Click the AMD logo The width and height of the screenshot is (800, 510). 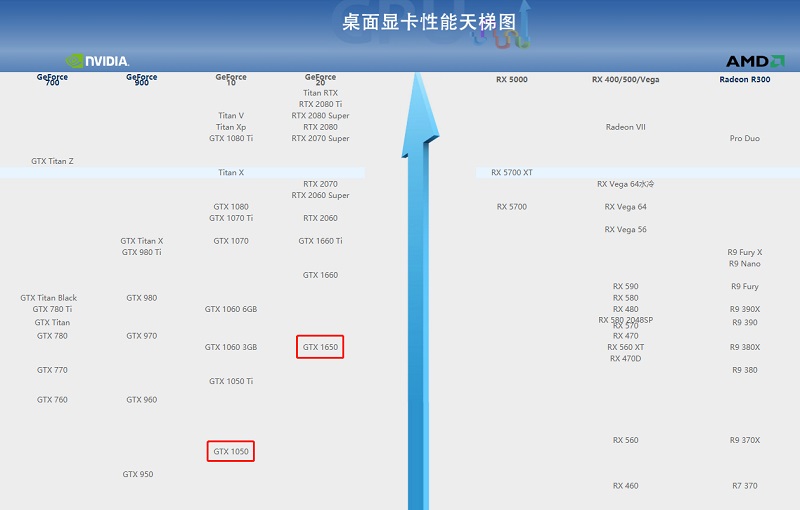tap(755, 61)
